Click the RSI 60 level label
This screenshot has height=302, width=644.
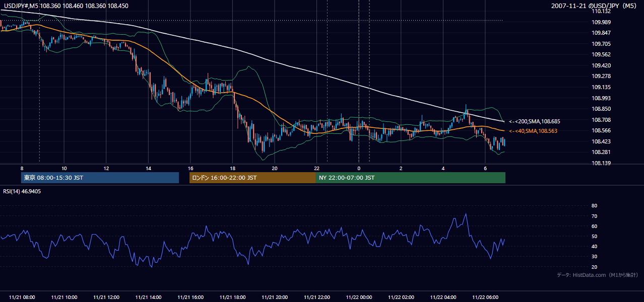[x=594, y=226]
